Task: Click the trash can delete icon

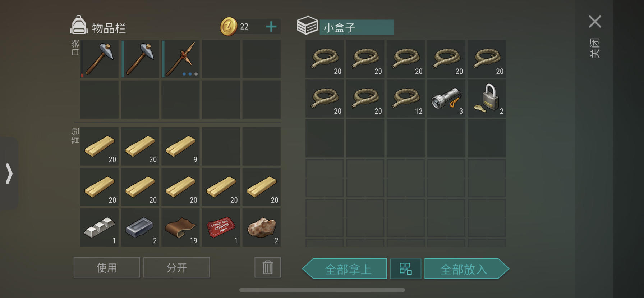Action: pyautogui.click(x=268, y=267)
